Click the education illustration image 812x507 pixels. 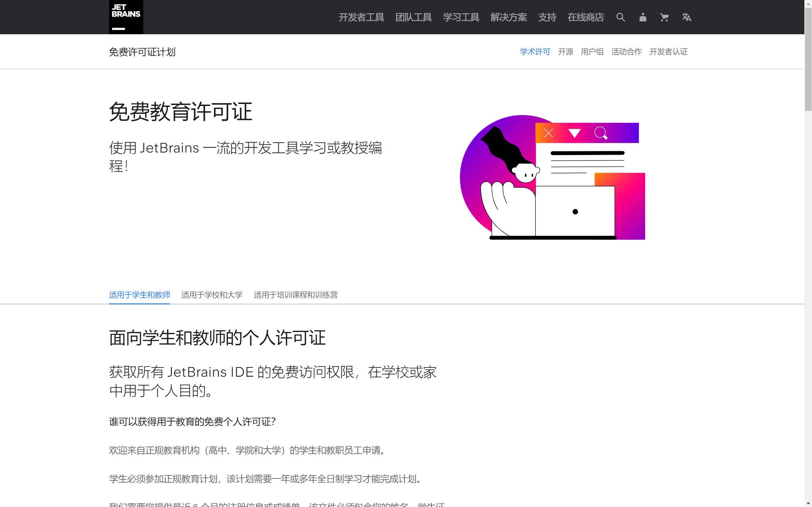(x=552, y=177)
